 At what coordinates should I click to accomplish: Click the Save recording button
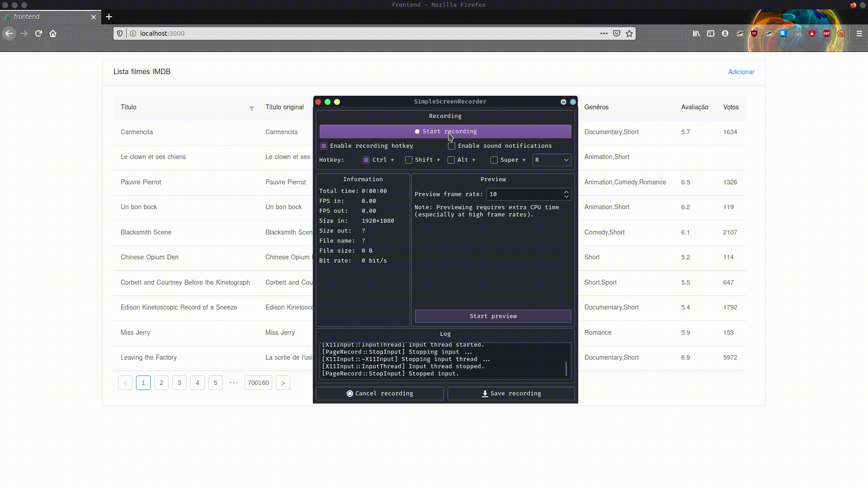pos(511,393)
